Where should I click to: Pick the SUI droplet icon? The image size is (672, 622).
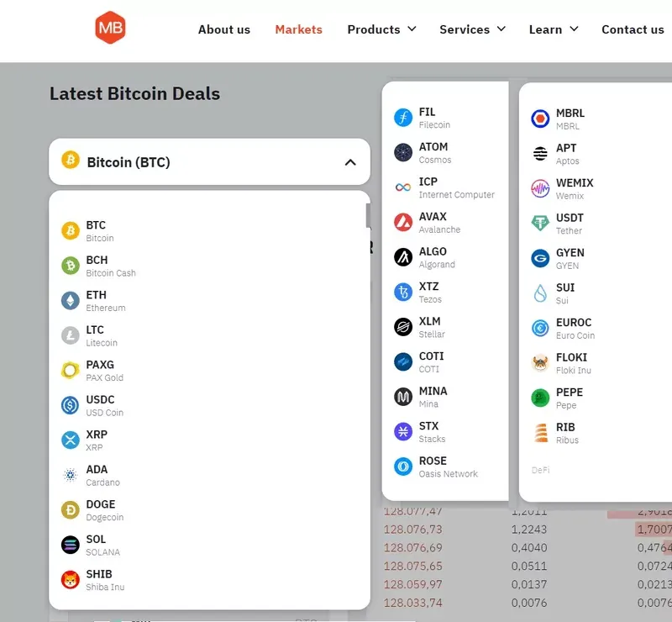tap(540, 293)
